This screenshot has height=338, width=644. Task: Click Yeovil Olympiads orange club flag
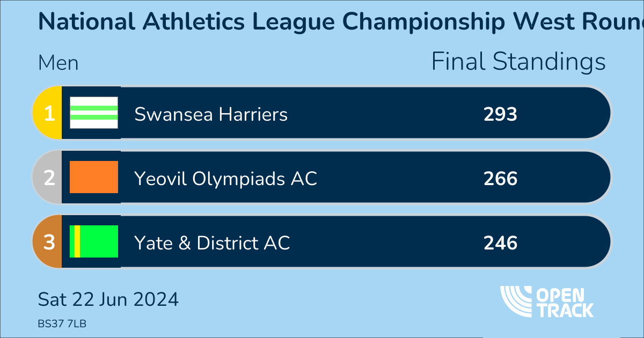point(94,177)
